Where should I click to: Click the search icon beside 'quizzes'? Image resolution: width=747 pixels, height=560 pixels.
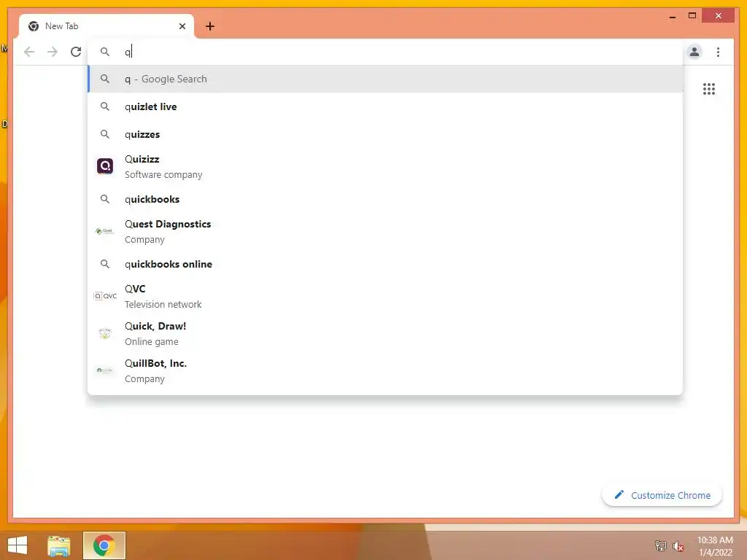[105, 134]
